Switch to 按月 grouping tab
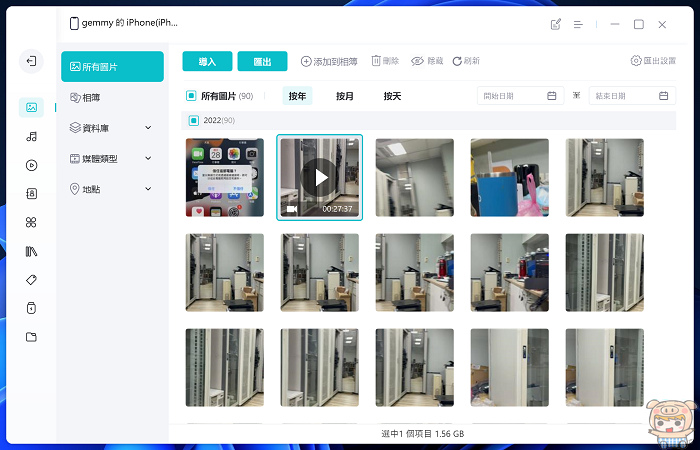The width and height of the screenshot is (700, 450). click(x=345, y=96)
